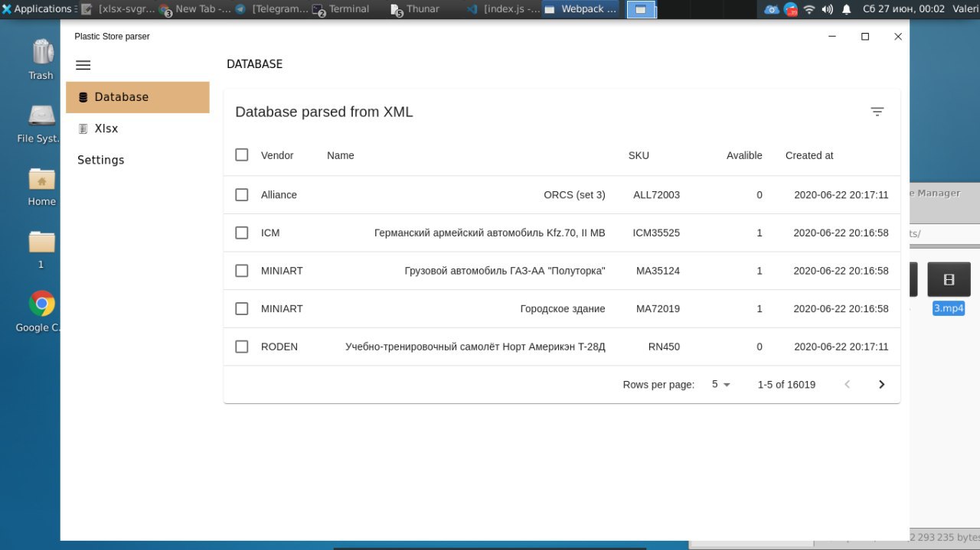980x550 pixels.
Task: Open the Telegram tray icon with badge
Action: (x=790, y=9)
